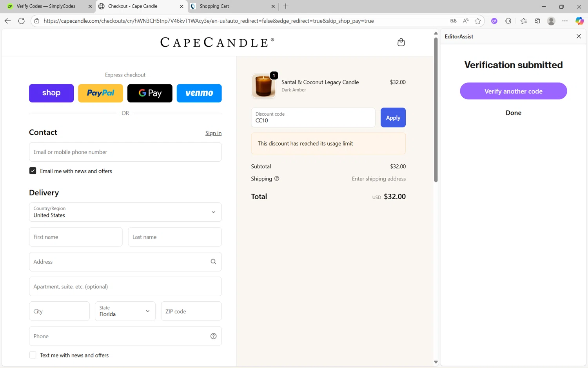
Task: Add page to favorites star
Action: pyautogui.click(x=477, y=21)
